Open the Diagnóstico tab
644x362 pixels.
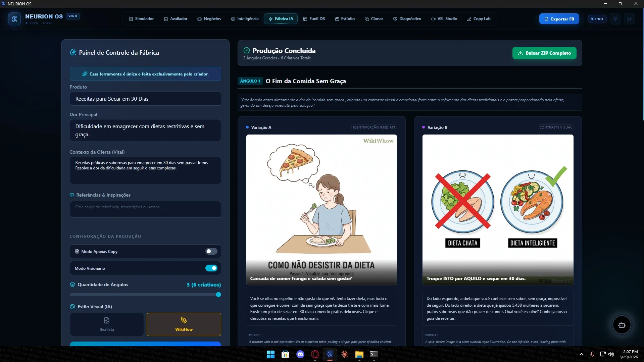point(407,19)
